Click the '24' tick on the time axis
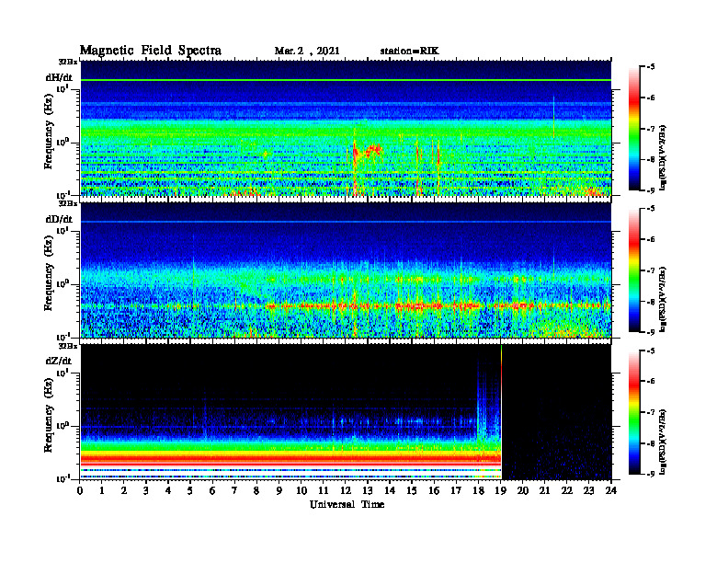The height and width of the screenshot is (563, 728). coord(611,491)
